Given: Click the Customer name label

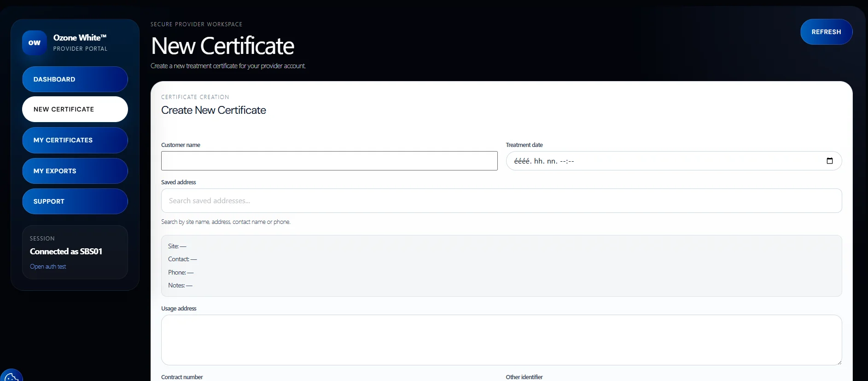Looking at the screenshot, I should point(181,145).
